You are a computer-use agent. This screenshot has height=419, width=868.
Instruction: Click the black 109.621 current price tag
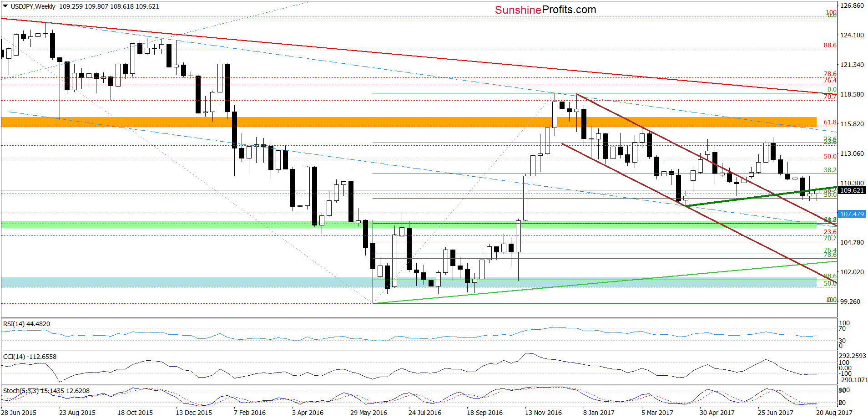point(852,190)
